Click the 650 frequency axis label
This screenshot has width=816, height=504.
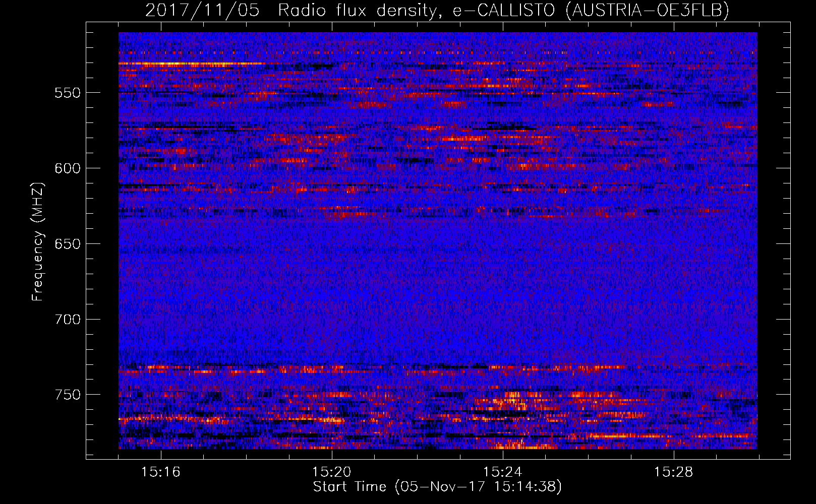[68, 244]
